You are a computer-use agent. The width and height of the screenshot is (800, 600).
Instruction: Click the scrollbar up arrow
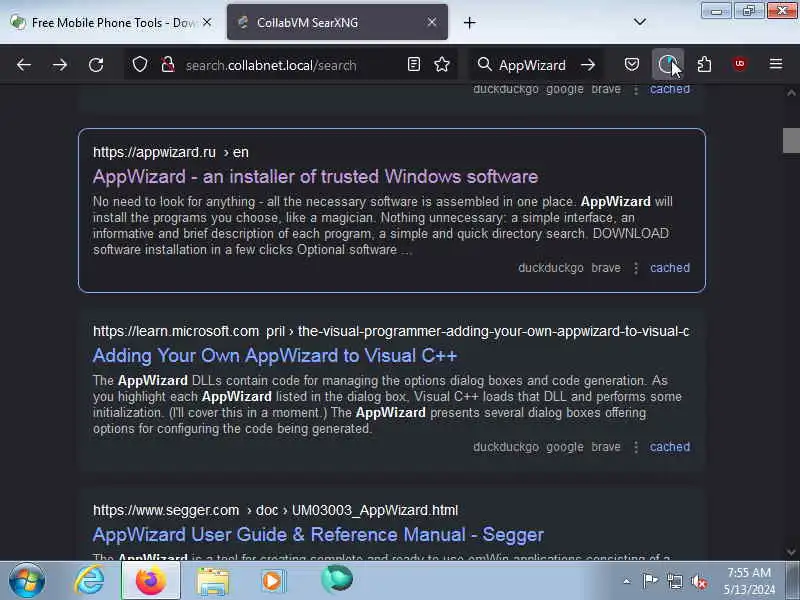[791, 92]
